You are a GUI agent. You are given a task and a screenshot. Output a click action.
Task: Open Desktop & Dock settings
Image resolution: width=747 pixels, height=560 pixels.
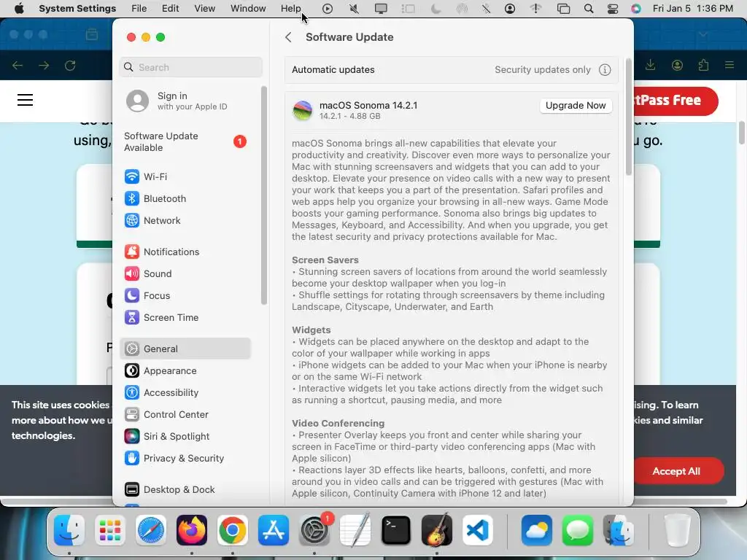point(185,489)
